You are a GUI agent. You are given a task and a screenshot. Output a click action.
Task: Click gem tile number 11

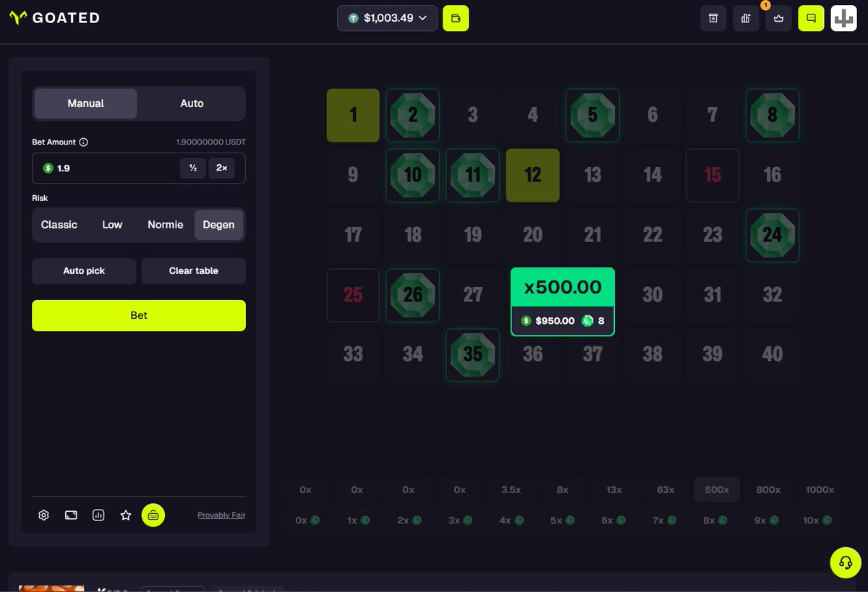pyautogui.click(x=472, y=175)
